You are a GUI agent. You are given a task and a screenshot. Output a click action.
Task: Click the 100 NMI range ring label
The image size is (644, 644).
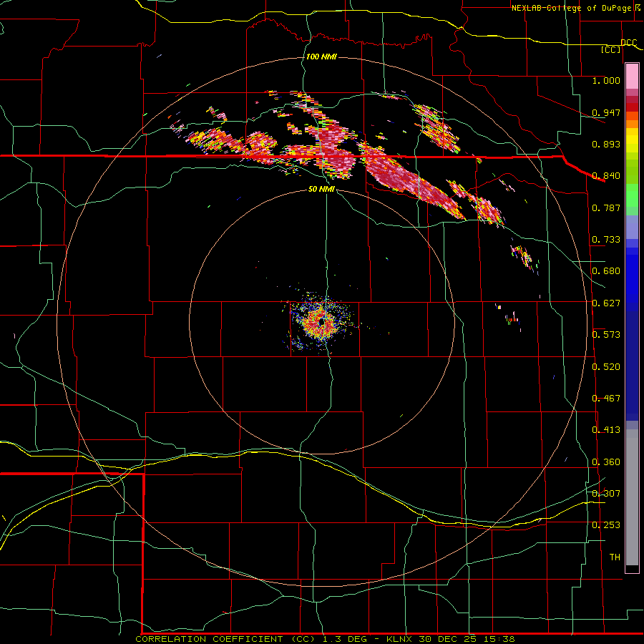click(321, 57)
